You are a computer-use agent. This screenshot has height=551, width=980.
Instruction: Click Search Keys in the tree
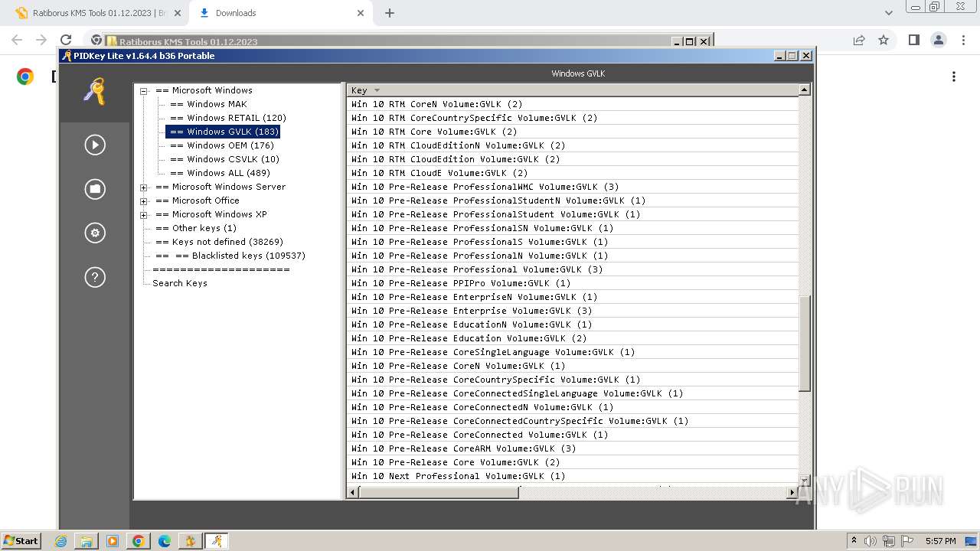coord(179,283)
